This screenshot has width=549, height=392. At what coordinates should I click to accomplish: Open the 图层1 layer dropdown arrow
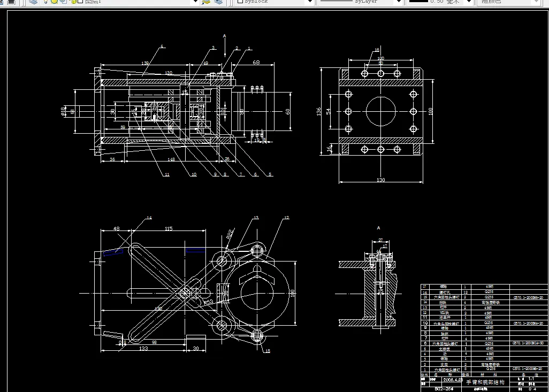[x=196, y=2]
